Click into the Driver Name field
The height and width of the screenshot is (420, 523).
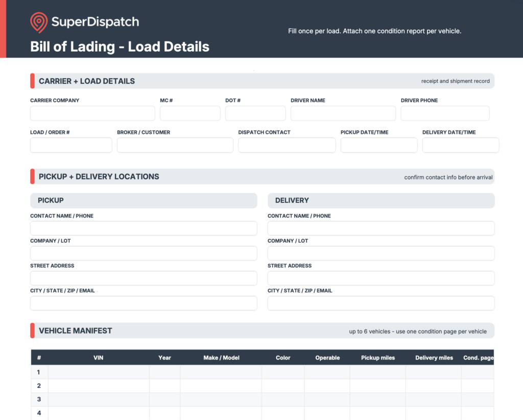coord(343,113)
